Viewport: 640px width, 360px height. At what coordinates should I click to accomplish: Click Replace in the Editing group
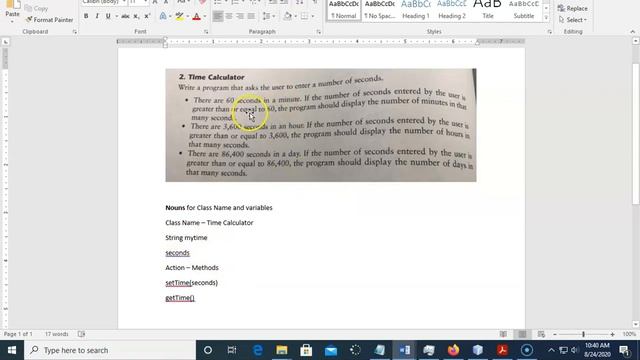pyautogui.click(x=573, y=8)
